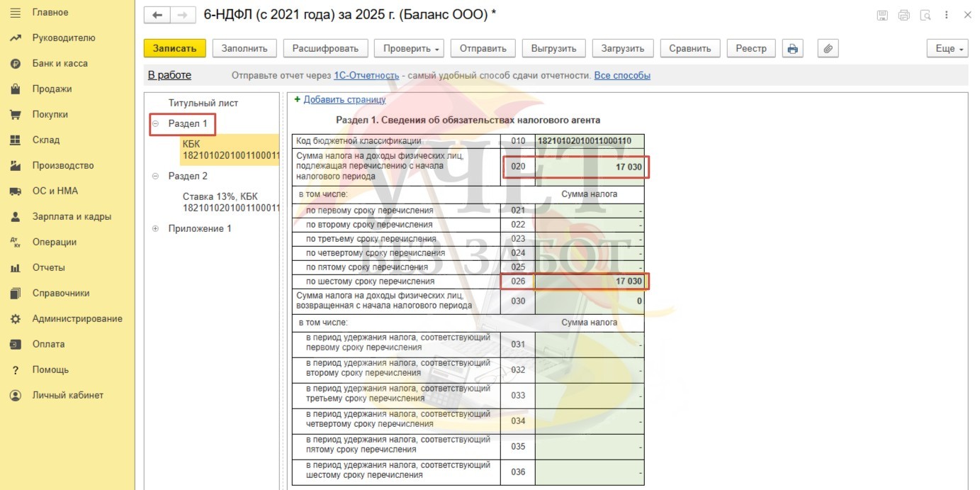Expand the Приложение 1 tree node

(x=155, y=229)
